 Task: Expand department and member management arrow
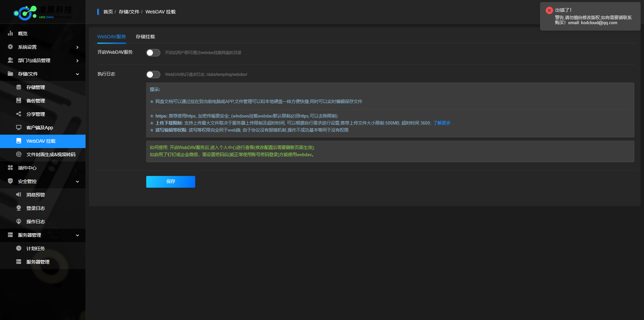(77, 61)
